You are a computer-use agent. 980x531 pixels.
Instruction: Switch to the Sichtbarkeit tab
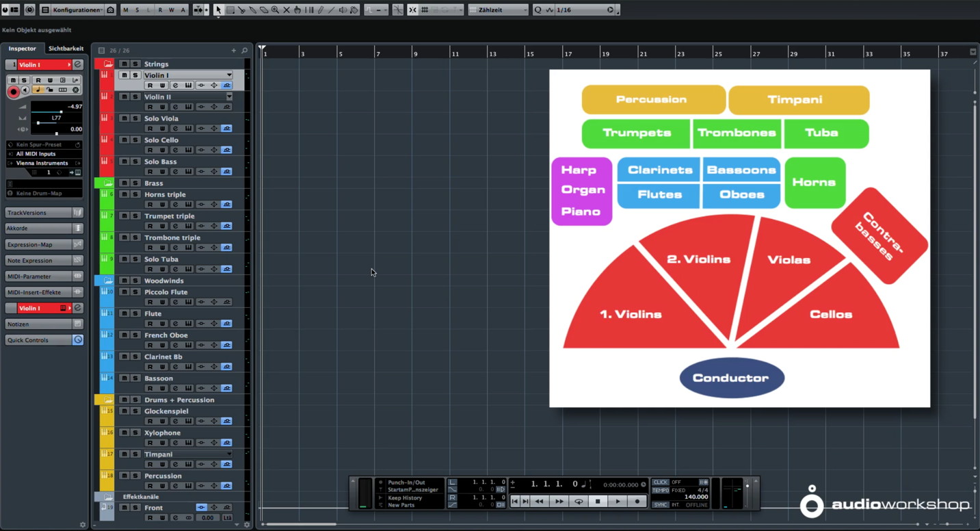pos(65,48)
